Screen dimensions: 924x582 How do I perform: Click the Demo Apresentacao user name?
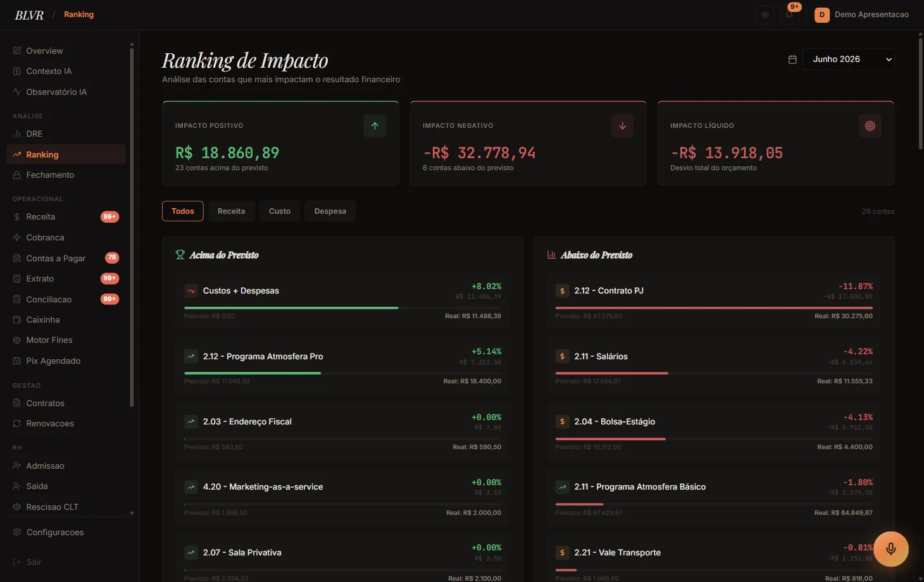click(x=871, y=15)
